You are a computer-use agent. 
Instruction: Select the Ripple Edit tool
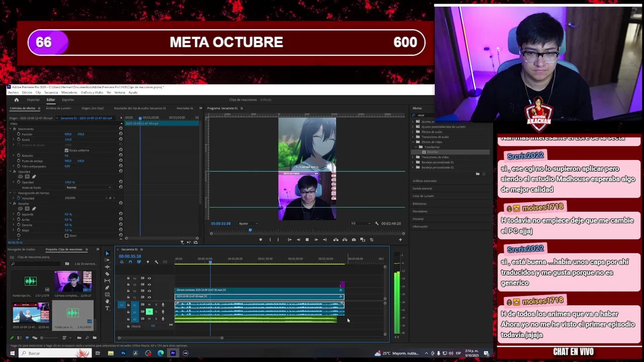[107, 267]
